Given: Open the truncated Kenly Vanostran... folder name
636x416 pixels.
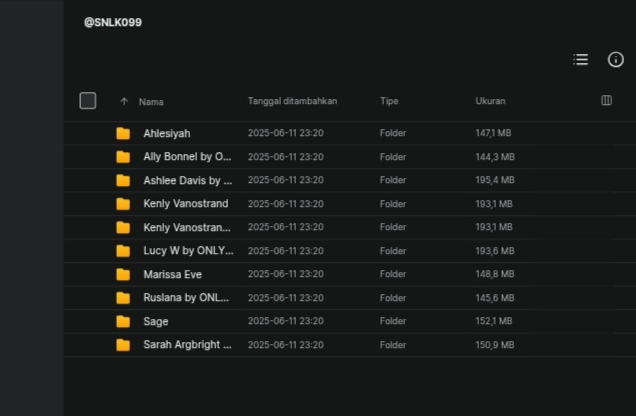Looking at the screenshot, I should click(187, 227).
